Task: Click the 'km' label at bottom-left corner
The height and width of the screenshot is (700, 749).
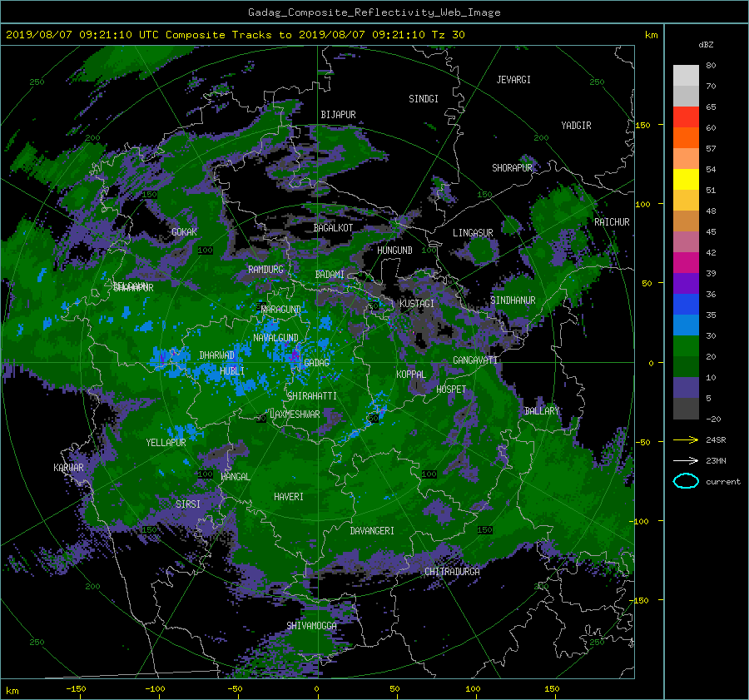Action: [x=12, y=691]
